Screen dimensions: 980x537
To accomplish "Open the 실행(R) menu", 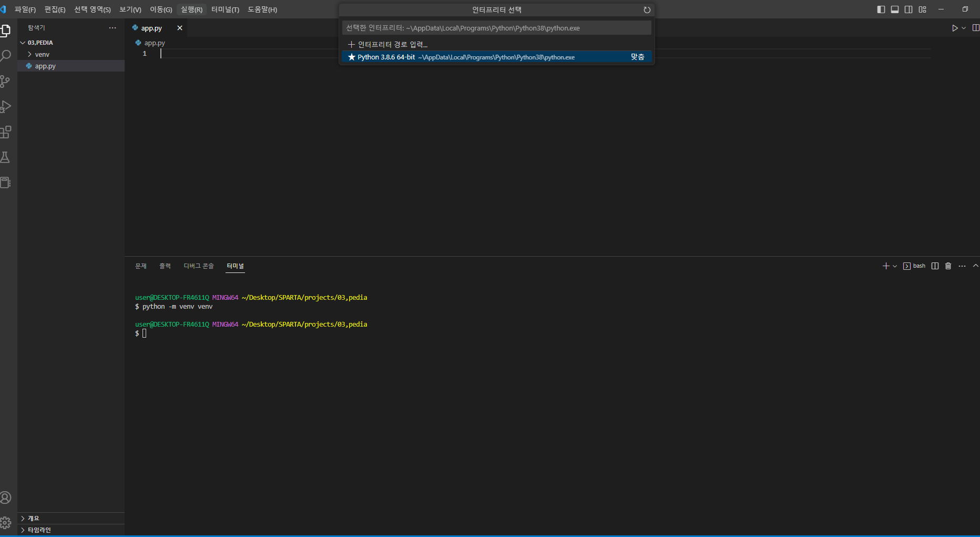I will (x=191, y=9).
